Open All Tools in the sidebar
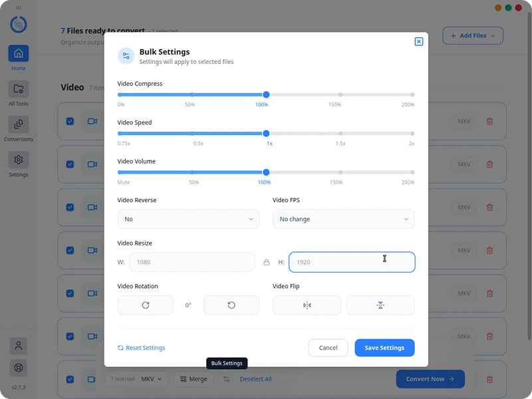532x399 pixels. click(19, 94)
